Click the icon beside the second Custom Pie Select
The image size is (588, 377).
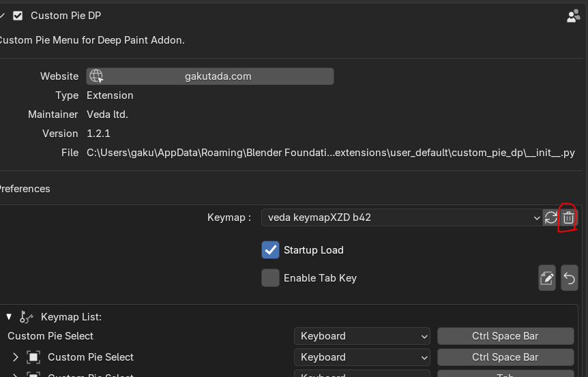tap(33, 357)
